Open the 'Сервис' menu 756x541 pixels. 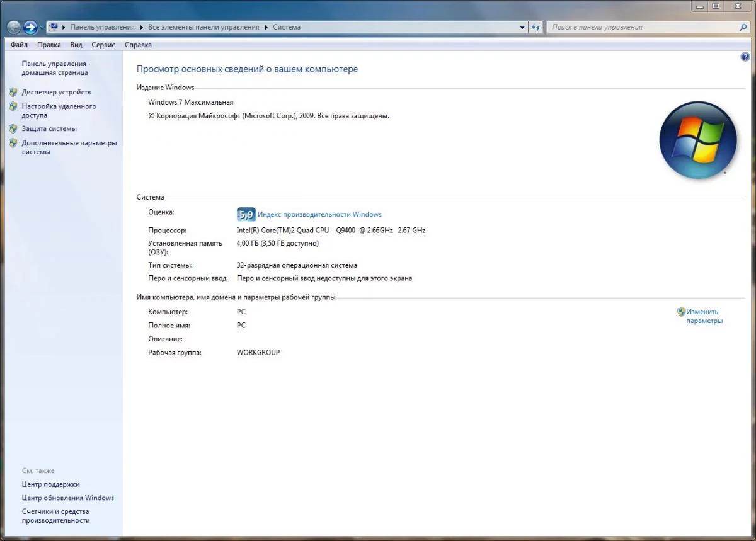click(103, 45)
